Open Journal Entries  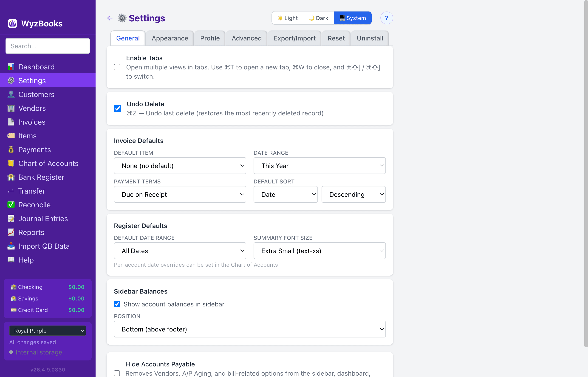coord(43,218)
